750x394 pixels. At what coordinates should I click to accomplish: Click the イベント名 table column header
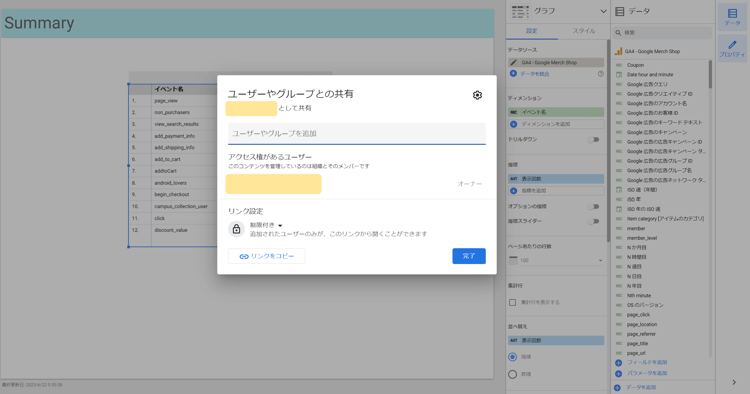tap(168, 89)
